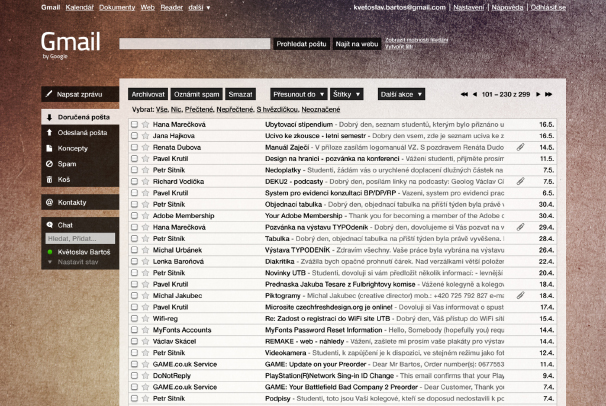Star the email from Hana Marečková about stipendium
The image size is (606, 406).
click(x=145, y=124)
